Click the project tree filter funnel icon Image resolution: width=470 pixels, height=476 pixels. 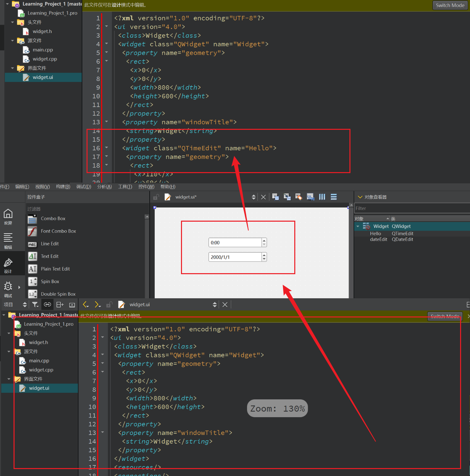tap(35, 305)
